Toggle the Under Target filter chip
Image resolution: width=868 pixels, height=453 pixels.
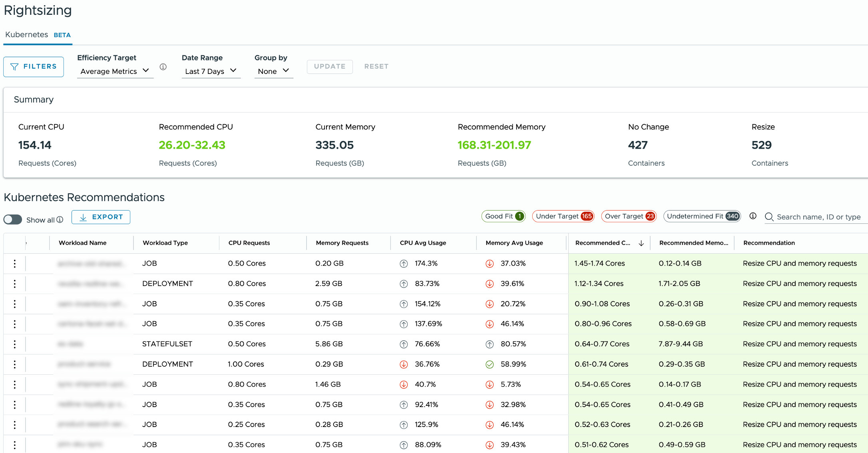[563, 216]
